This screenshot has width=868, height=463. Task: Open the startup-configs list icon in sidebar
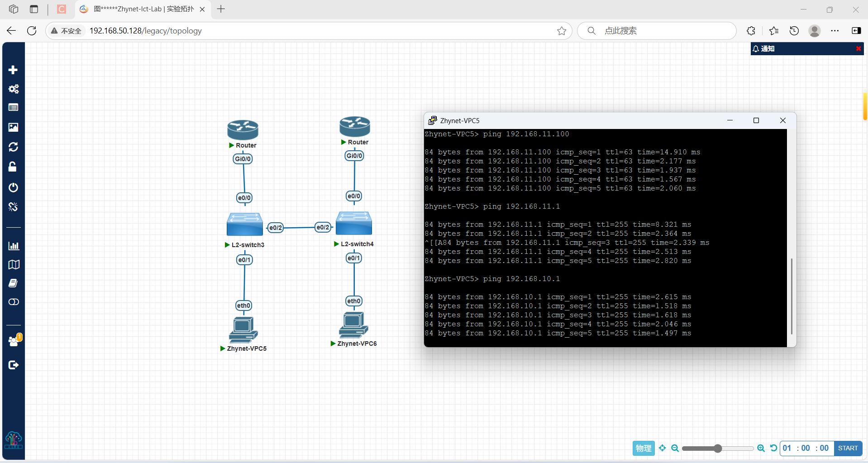[x=13, y=107]
